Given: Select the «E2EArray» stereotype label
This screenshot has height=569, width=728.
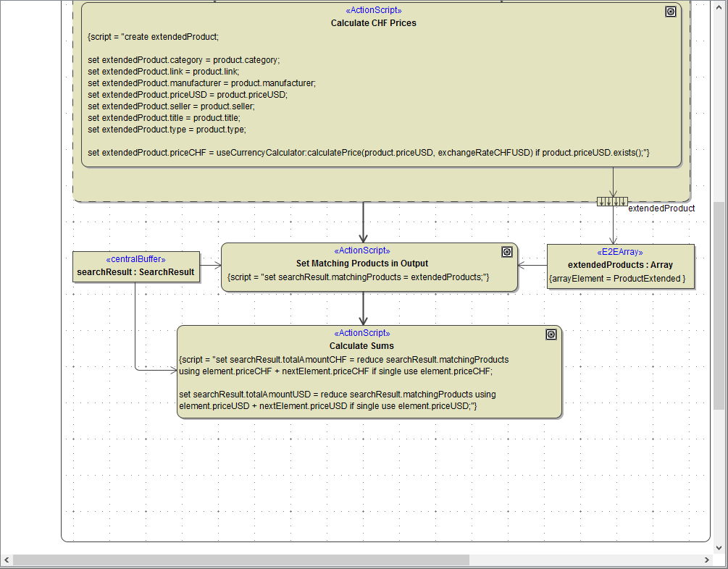Looking at the screenshot, I should coord(619,251).
